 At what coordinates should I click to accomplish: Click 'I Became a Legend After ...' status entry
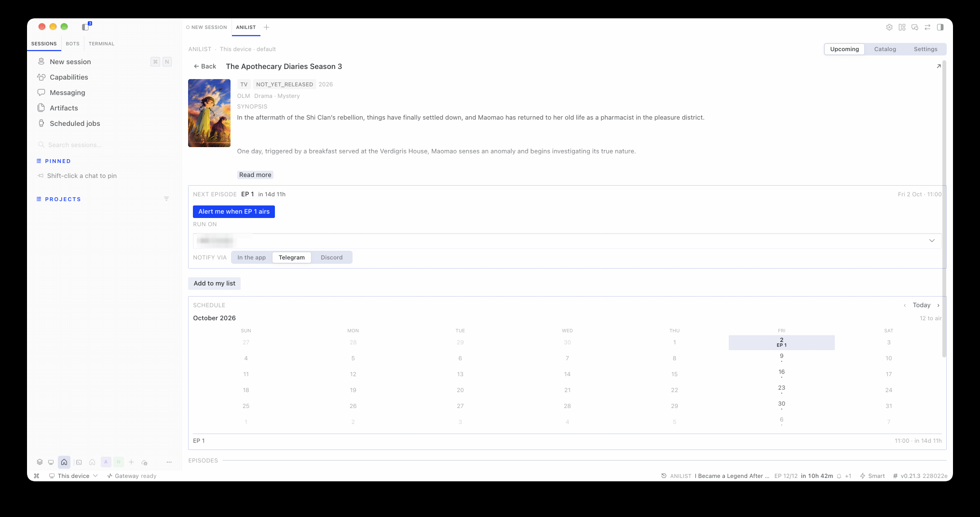click(x=732, y=476)
